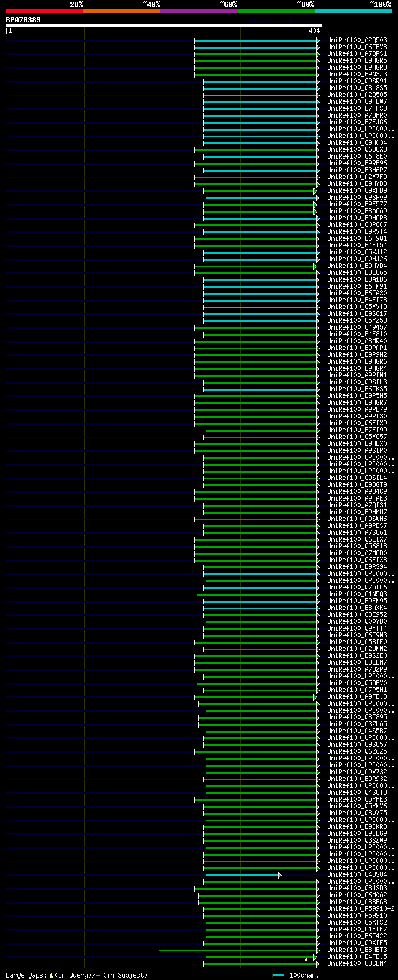Image resolution: width=398 pixels, height=980 pixels.
Task: Open hit UniRef100_Q3SZW9
Action: click(357, 840)
